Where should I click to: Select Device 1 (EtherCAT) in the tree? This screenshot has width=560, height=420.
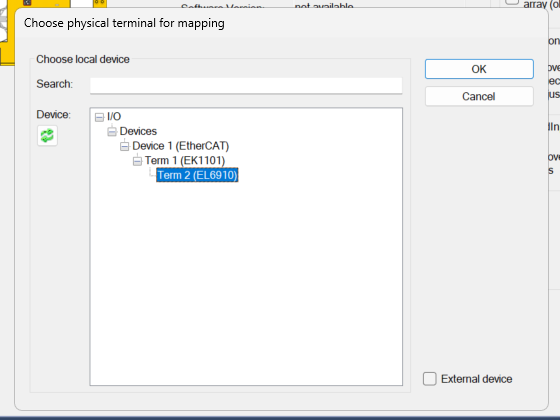coord(180,146)
